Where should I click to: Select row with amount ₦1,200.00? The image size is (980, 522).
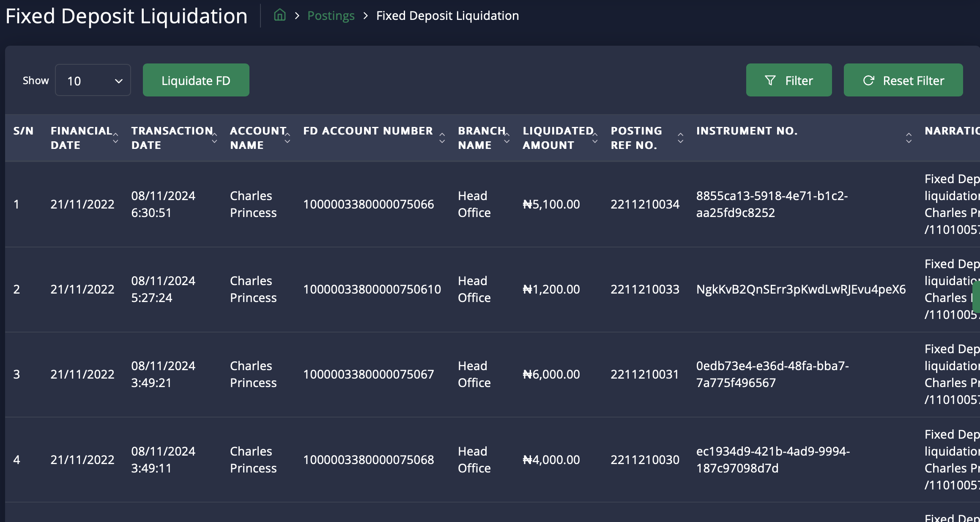pyautogui.click(x=551, y=289)
